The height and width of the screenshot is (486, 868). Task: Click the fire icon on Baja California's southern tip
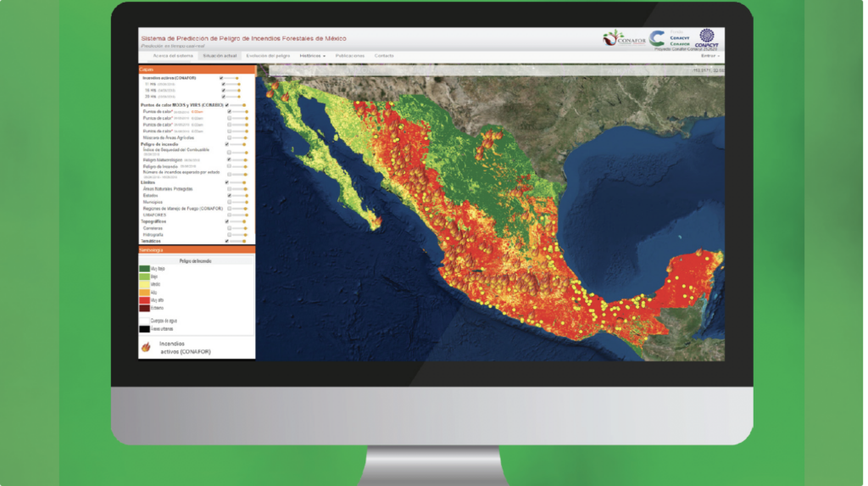pyautogui.click(x=379, y=221)
